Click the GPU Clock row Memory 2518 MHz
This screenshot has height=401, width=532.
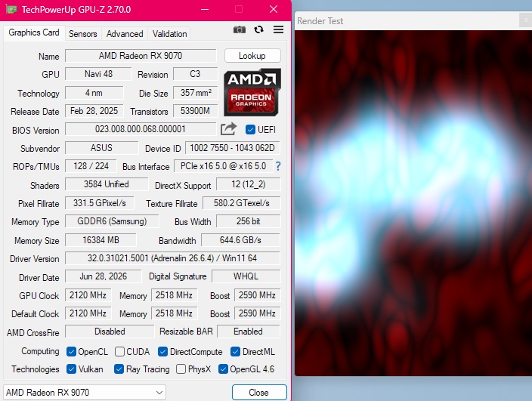click(x=174, y=295)
